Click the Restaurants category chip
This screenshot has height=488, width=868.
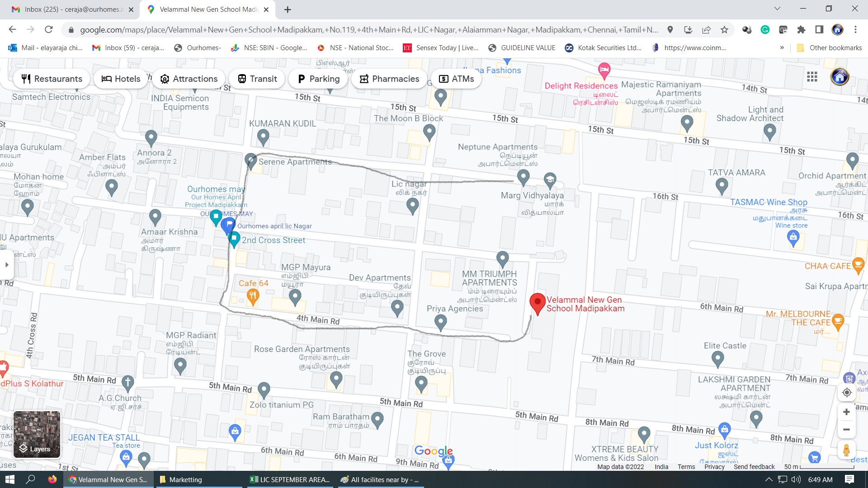(52, 79)
